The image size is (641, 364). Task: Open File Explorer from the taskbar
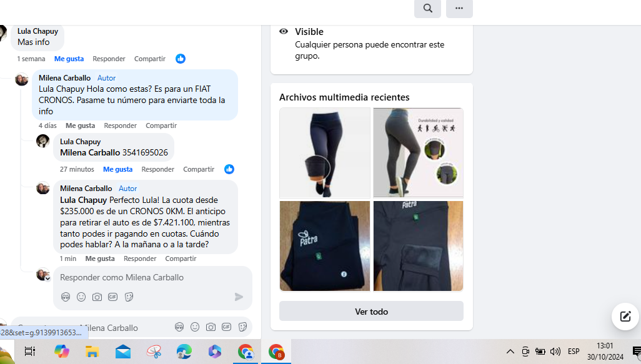[x=92, y=352]
